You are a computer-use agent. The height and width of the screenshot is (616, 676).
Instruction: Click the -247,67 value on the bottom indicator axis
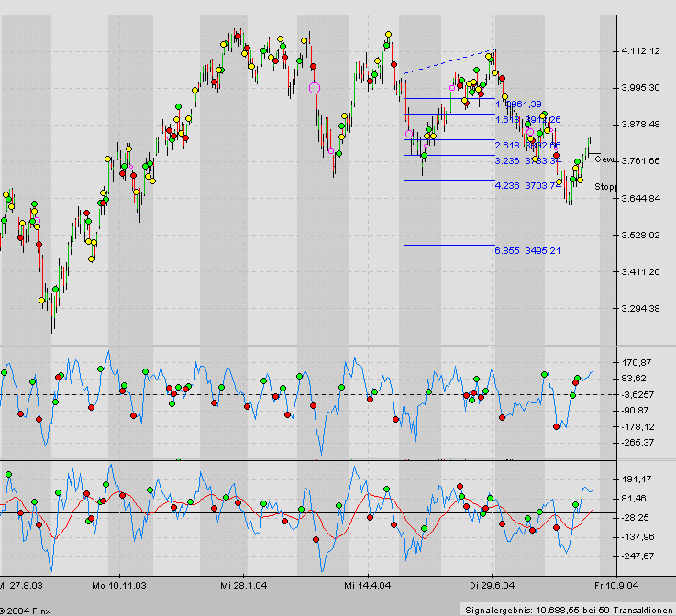pyautogui.click(x=637, y=556)
